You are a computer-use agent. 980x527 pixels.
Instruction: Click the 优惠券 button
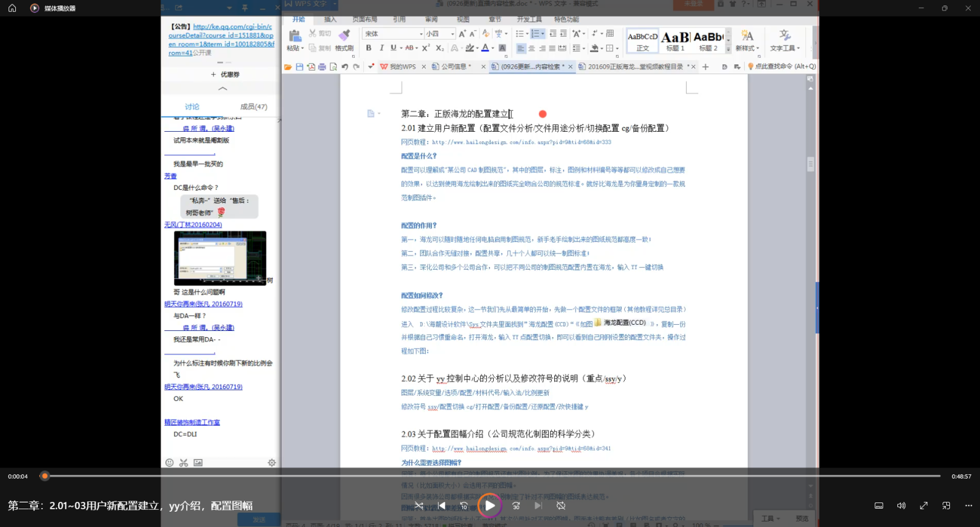point(225,74)
